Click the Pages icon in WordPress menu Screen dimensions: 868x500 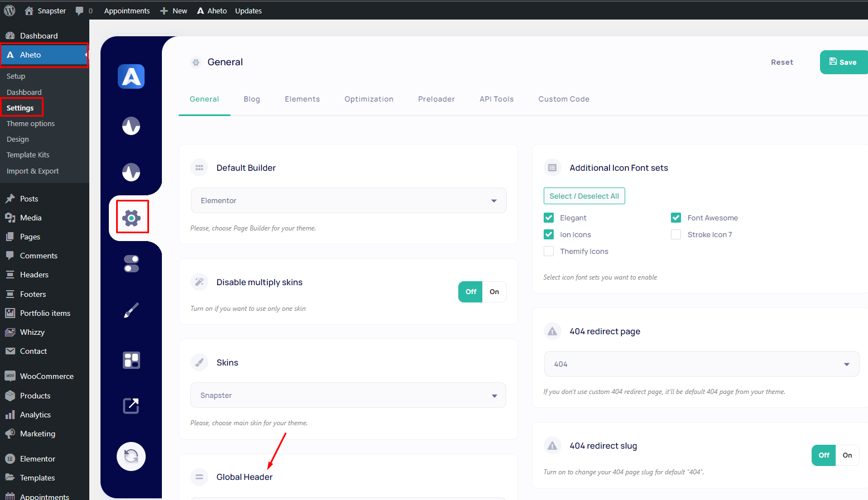pos(10,237)
